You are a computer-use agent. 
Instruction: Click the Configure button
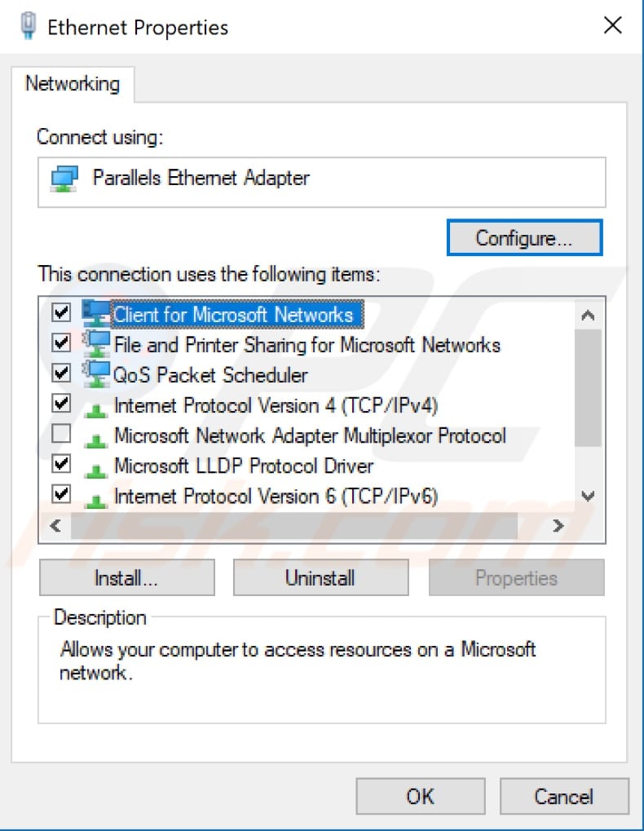[524, 237]
